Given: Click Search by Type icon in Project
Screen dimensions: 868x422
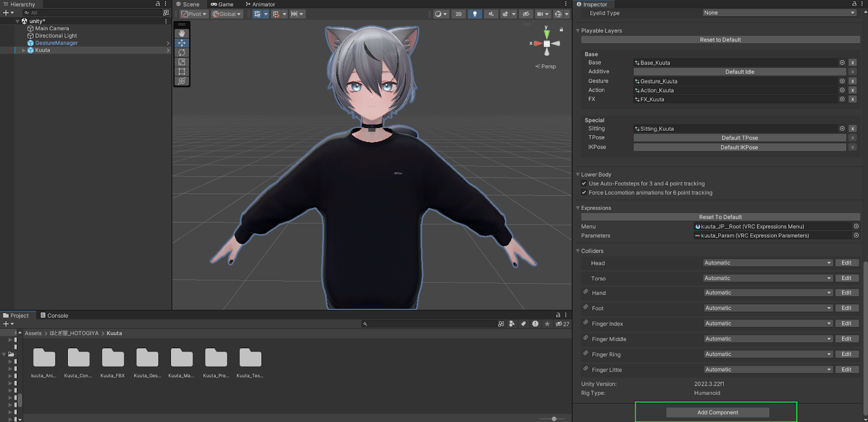Looking at the screenshot, I should (512, 324).
